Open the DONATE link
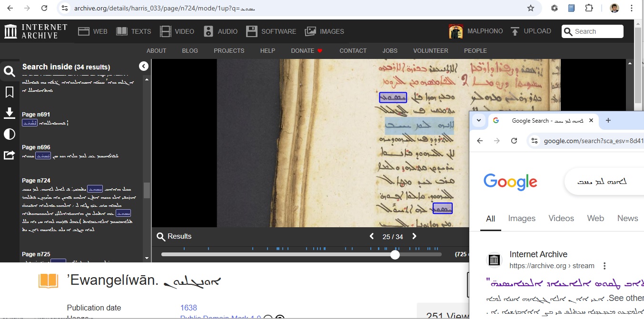644x319 pixels. coord(307,50)
